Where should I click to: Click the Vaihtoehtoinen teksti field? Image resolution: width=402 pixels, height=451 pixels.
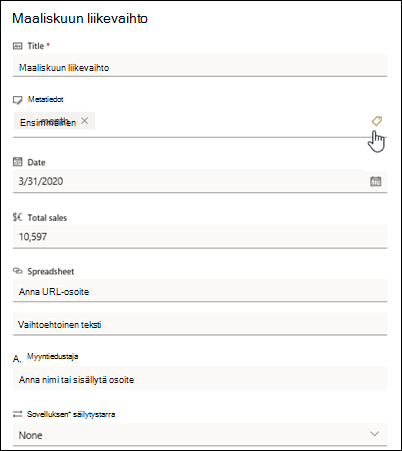[x=200, y=324]
